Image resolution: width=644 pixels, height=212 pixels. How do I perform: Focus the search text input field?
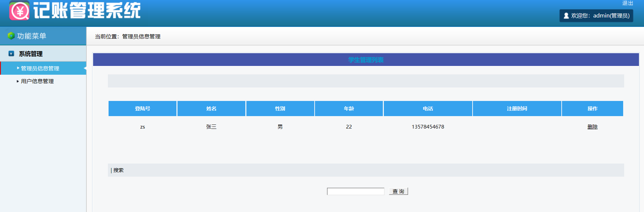coord(355,191)
